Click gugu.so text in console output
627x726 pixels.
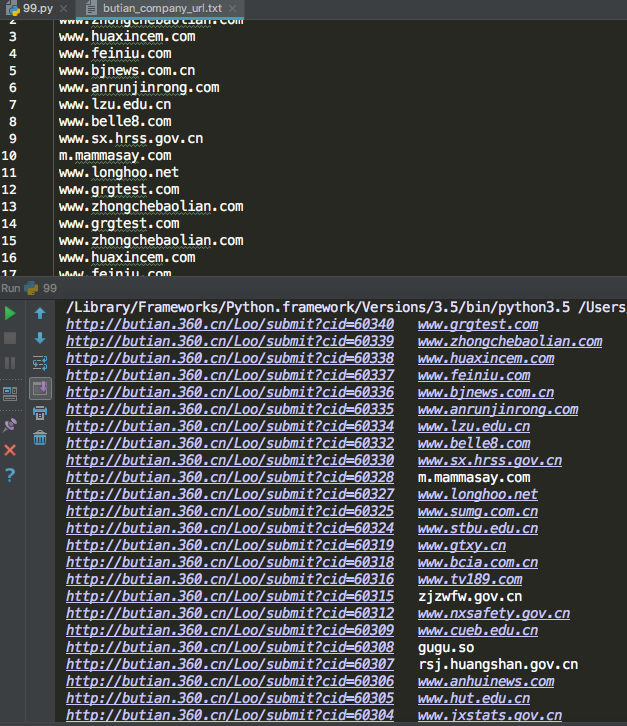point(446,647)
